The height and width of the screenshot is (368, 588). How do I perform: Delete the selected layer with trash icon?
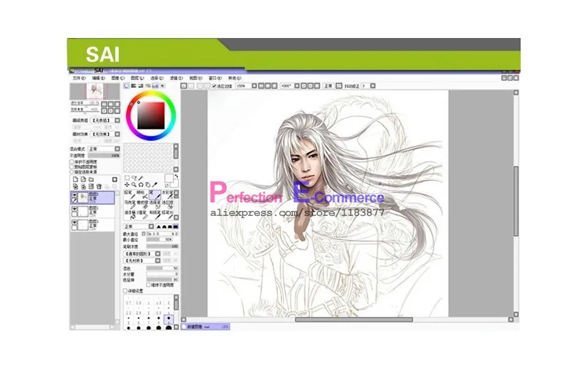click(99, 186)
